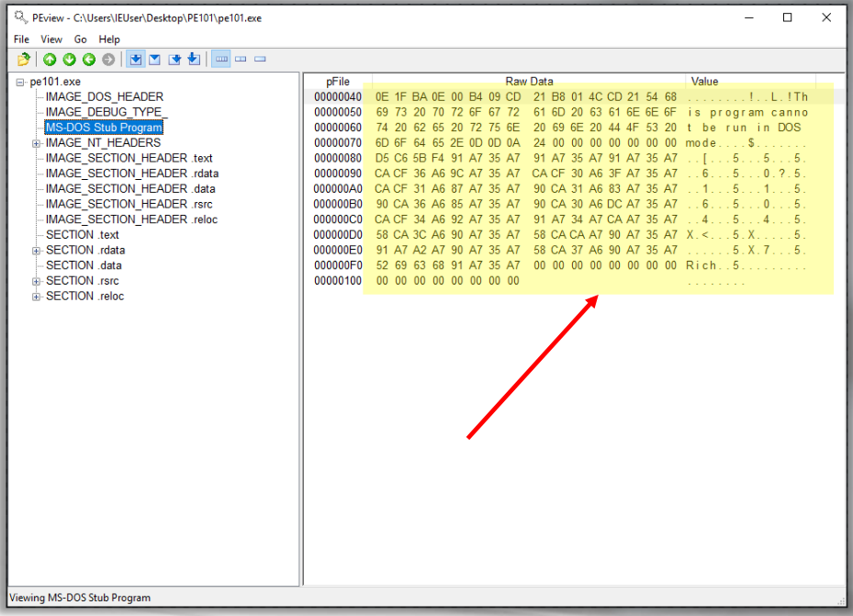Select IMAGE_DEBUG_TYPE_ in the tree
This screenshot has height=616, width=853.
[x=107, y=112]
